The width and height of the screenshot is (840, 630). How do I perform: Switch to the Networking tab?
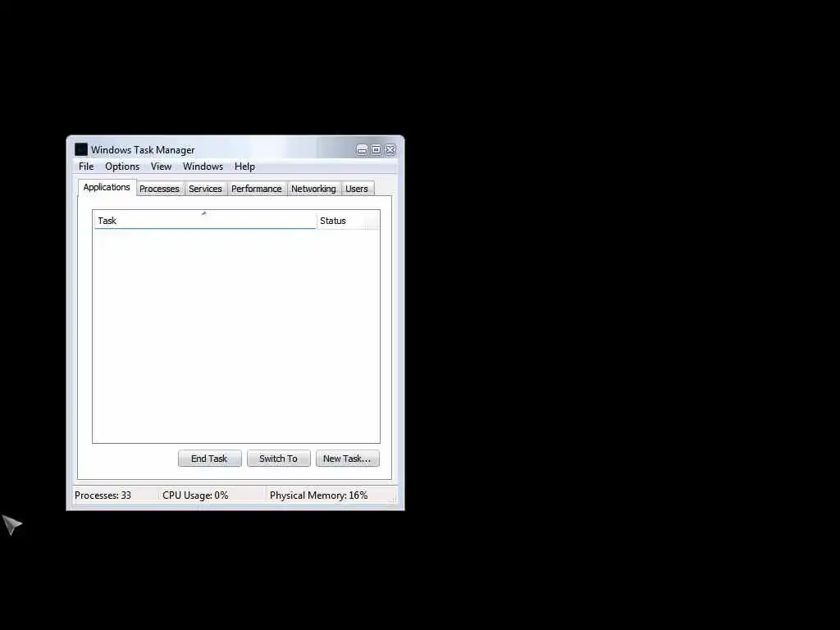click(313, 189)
